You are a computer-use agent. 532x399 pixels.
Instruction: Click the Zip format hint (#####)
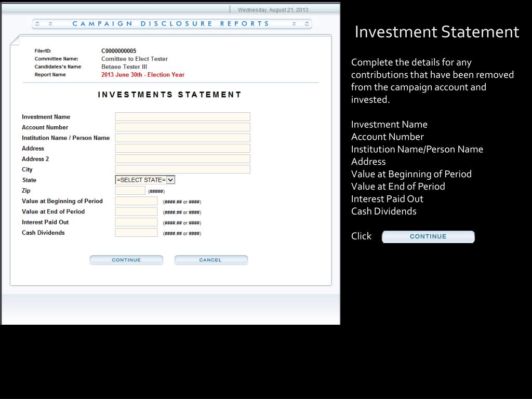[x=156, y=191]
